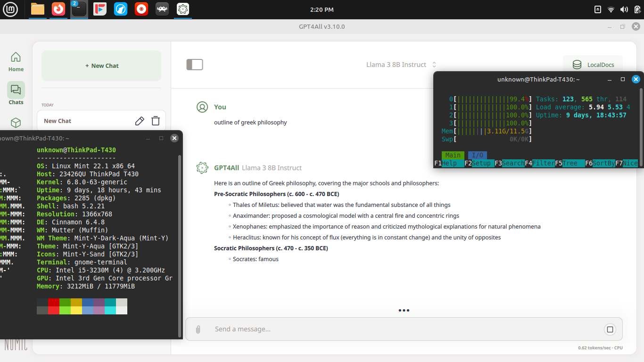Viewport: 644px width, 362px height.
Task: Click the Xenophanes bullet line
Action: [x=387, y=227]
